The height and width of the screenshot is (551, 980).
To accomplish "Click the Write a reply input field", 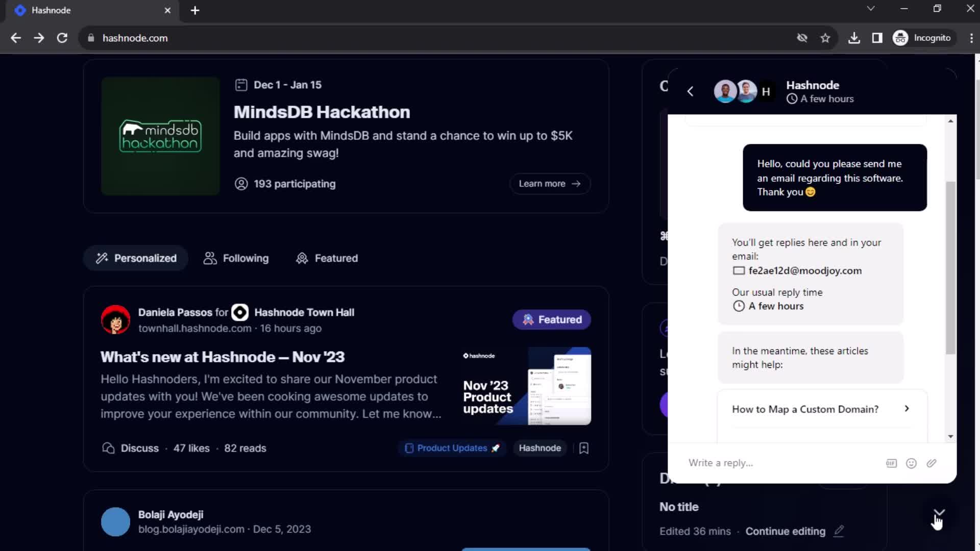I will click(722, 462).
